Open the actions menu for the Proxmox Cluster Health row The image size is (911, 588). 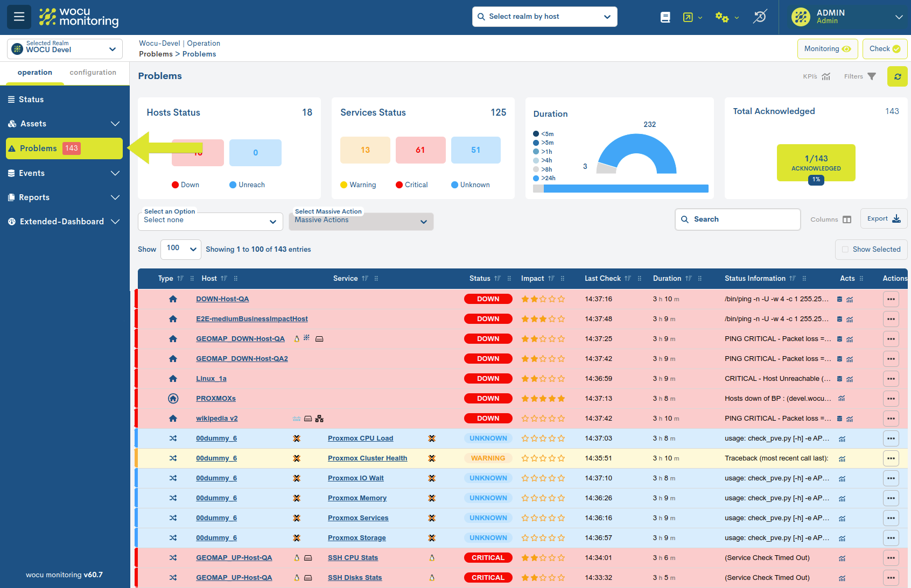point(891,458)
